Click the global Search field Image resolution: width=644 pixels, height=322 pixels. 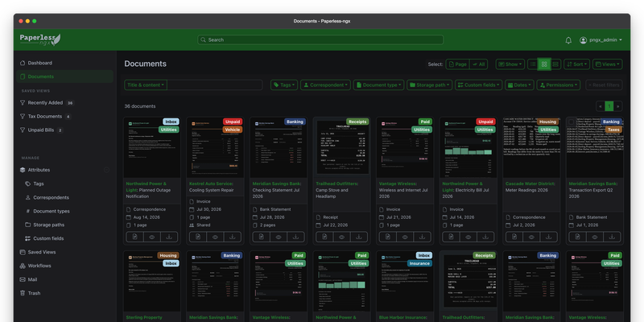point(320,39)
